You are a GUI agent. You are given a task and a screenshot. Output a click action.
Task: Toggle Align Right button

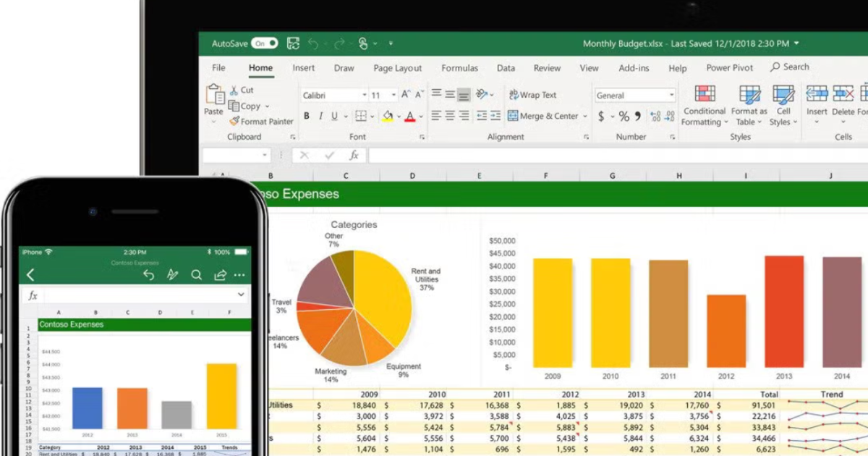coord(464,116)
